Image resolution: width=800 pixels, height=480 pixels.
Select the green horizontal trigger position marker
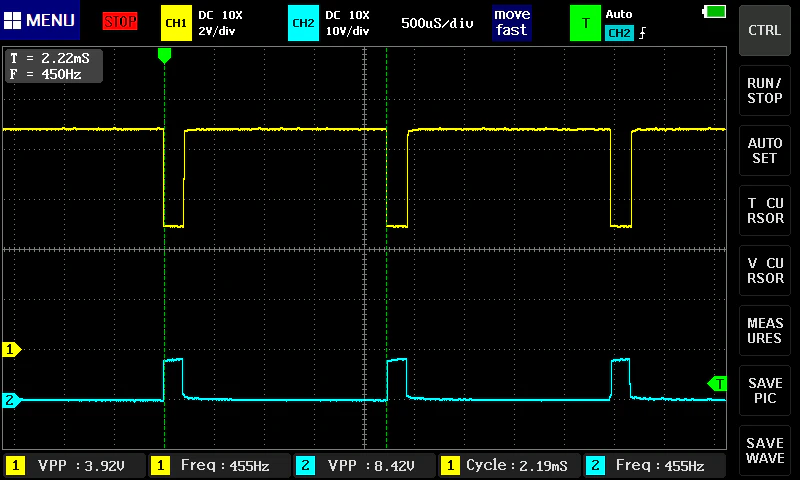[x=164, y=56]
